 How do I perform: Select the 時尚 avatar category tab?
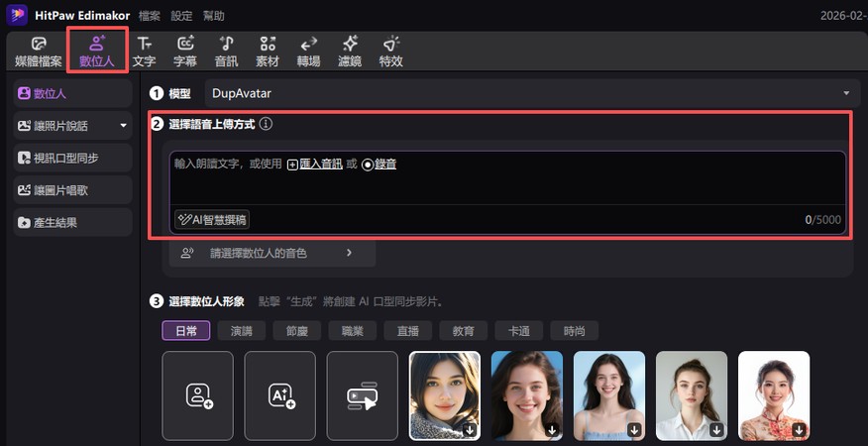pyautogui.click(x=574, y=331)
